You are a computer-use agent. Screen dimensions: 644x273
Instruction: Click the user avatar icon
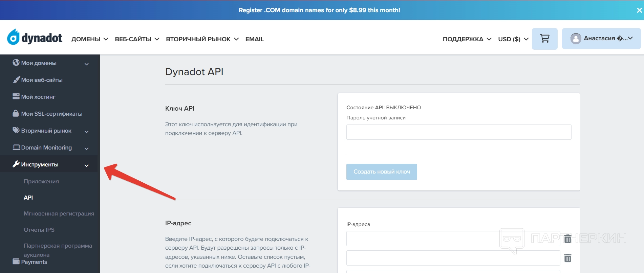(x=576, y=39)
